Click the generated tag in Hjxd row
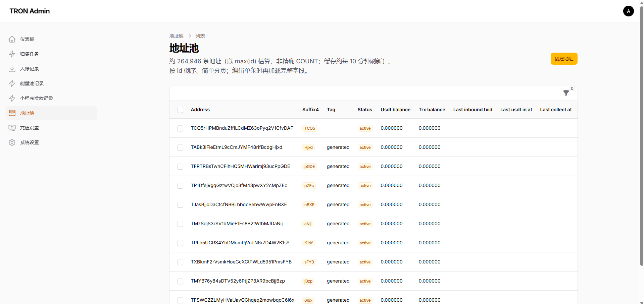The image size is (644, 304). [338, 147]
